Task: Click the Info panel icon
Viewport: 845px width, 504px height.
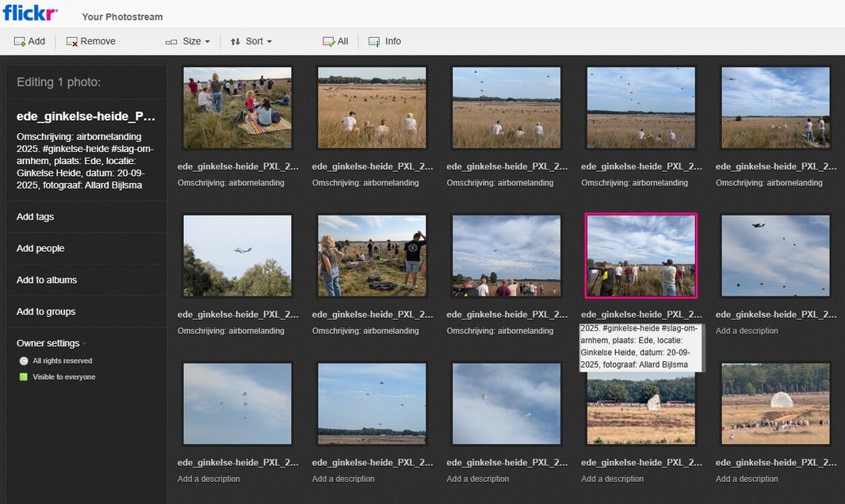Action: (374, 41)
